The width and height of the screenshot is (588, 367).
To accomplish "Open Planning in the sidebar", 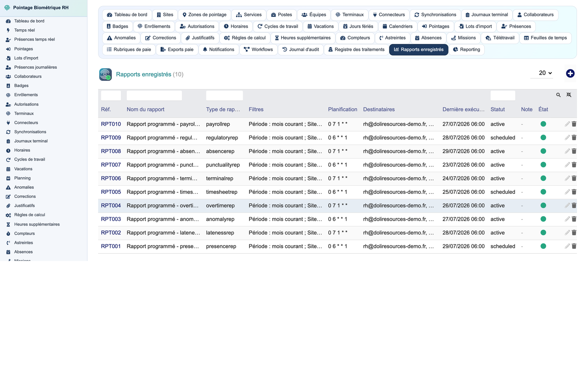I will (x=22, y=178).
